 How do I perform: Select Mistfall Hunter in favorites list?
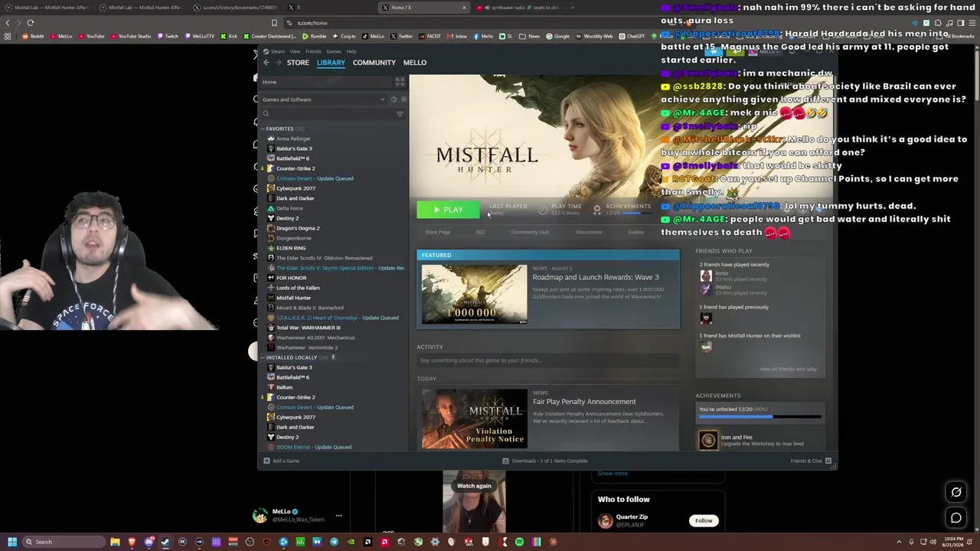(x=293, y=298)
